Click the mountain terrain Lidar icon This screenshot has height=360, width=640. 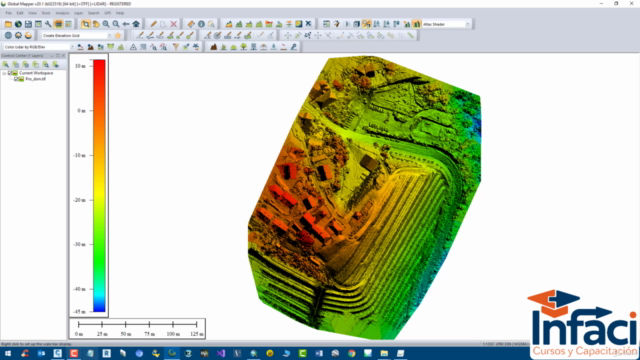point(213,47)
